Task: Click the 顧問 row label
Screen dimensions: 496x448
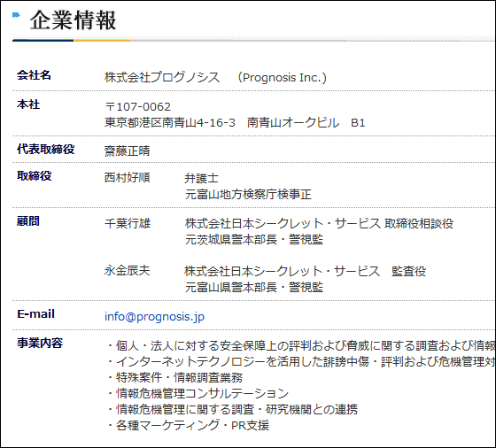Action: tap(28, 221)
